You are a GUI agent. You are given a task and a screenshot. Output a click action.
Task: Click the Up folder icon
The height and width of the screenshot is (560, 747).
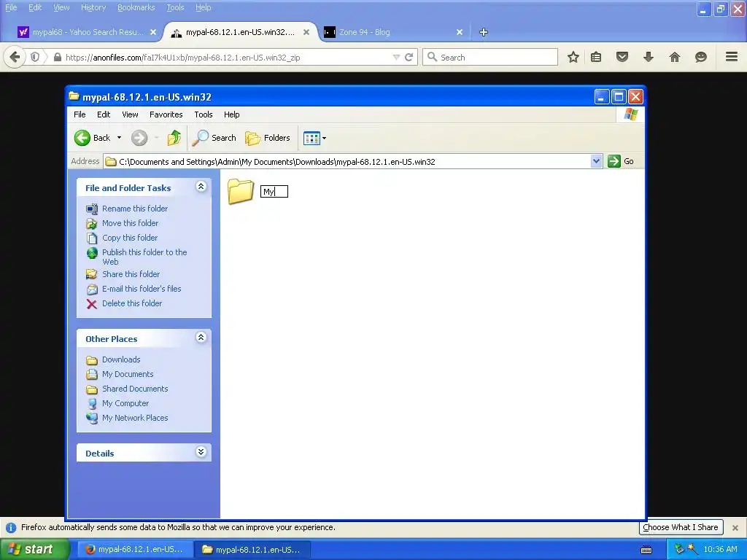coord(174,138)
